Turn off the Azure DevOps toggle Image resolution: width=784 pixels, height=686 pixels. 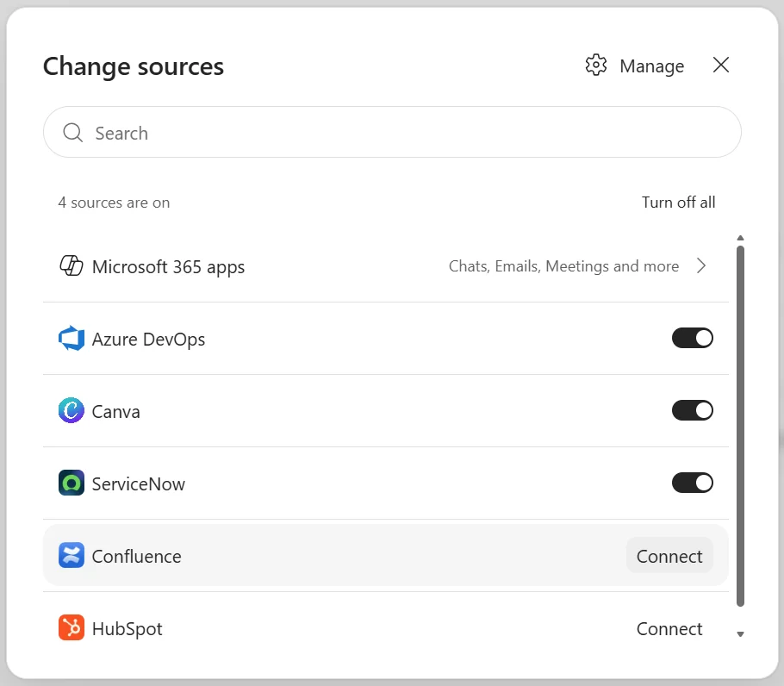693,339
